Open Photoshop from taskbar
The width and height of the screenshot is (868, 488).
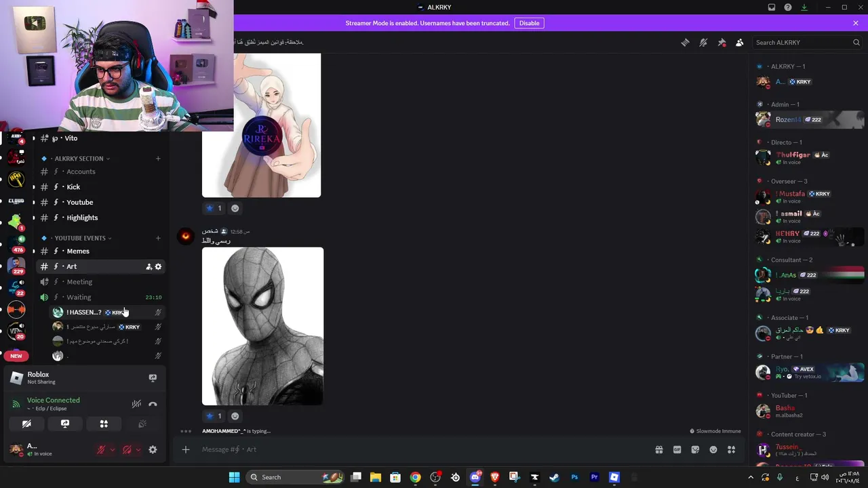574,477
